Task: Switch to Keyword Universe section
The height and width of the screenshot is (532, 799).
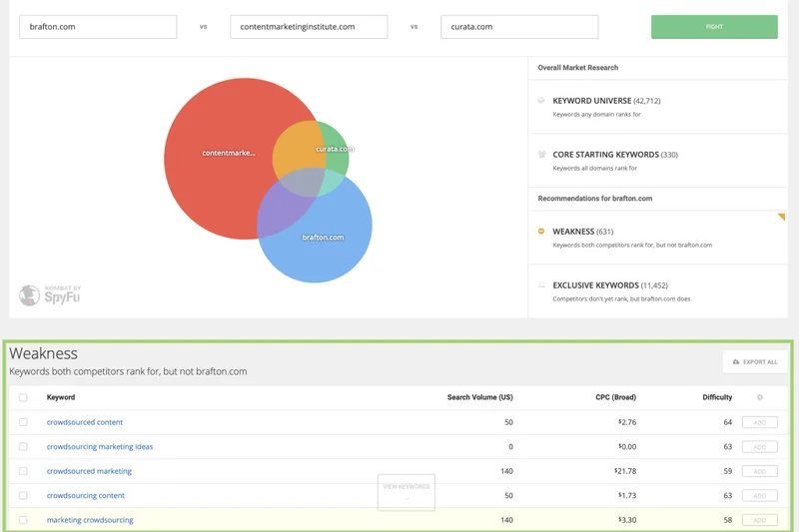Action: point(605,101)
